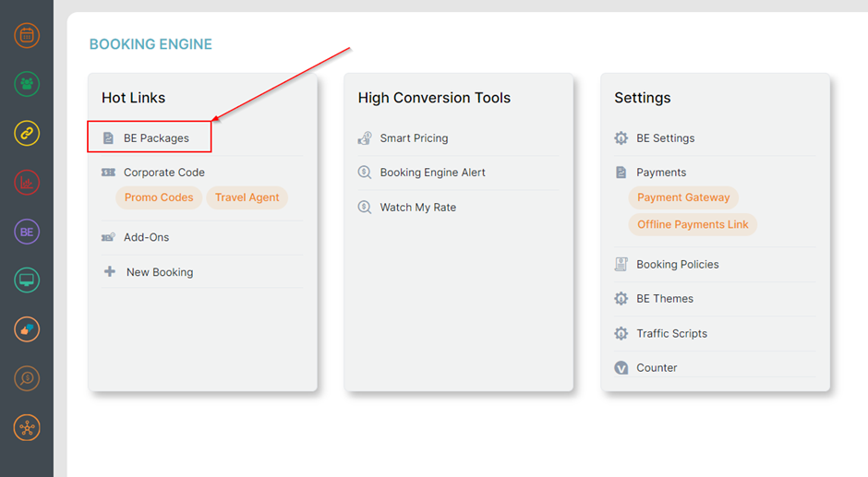Select the dollar magnifier sidebar icon
This screenshot has width=868, height=477.
coord(27,378)
